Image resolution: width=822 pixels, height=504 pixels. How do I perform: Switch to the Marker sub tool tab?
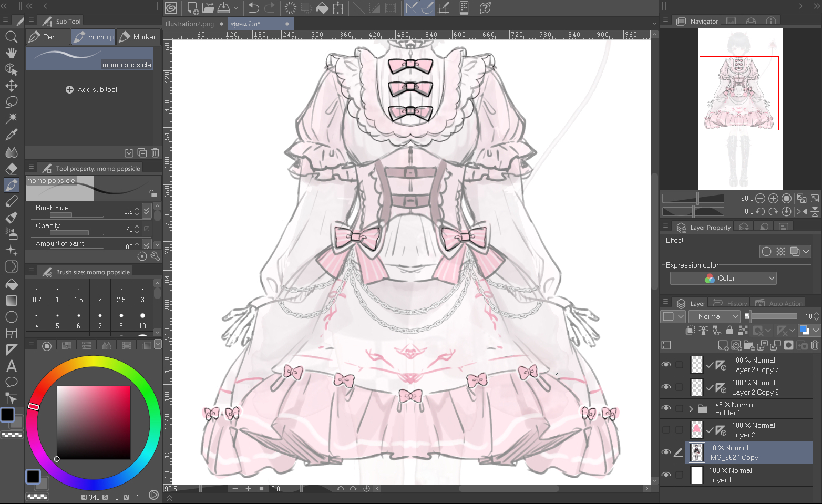point(139,37)
